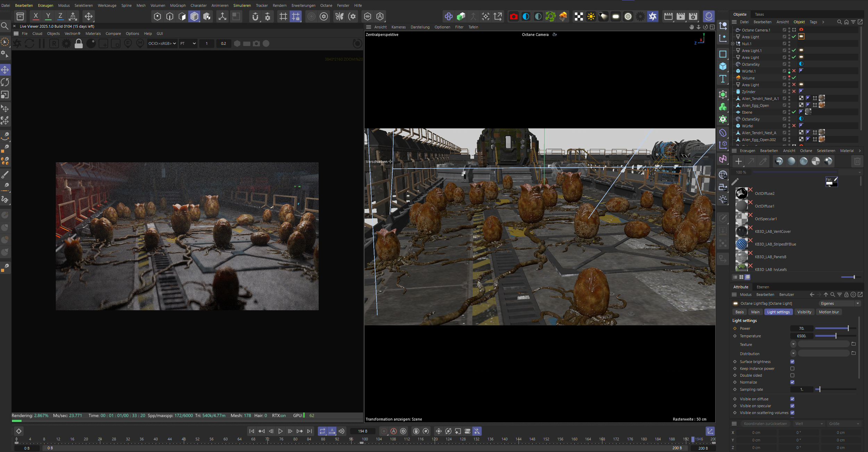Click the red Octane camera record icon
This screenshot has height=452, width=868.
tap(513, 16)
